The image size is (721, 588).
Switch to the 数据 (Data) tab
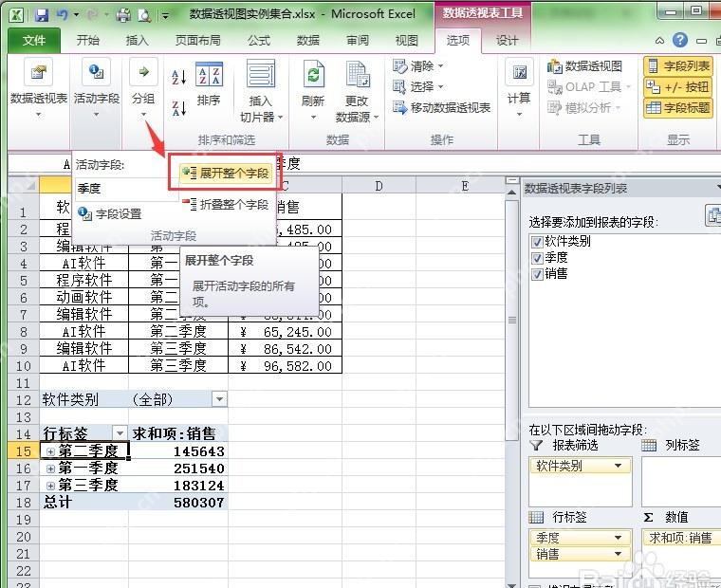(307, 41)
